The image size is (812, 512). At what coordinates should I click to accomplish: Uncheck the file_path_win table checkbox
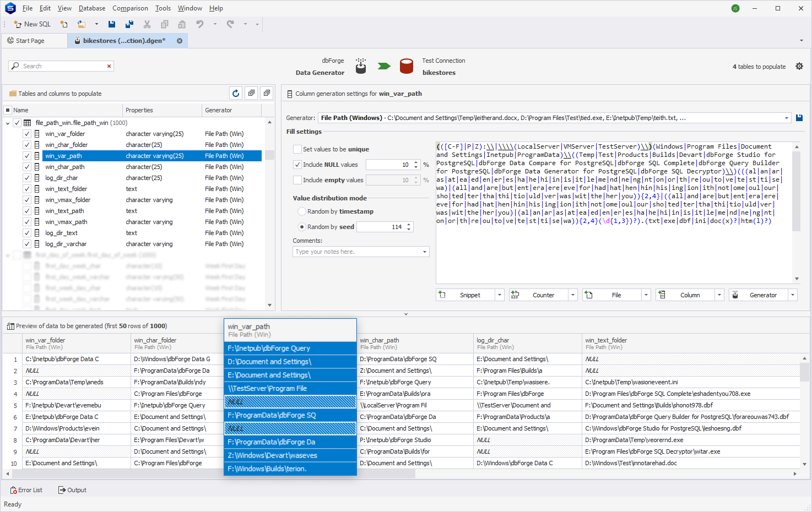pyautogui.click(x=17, y=123)
